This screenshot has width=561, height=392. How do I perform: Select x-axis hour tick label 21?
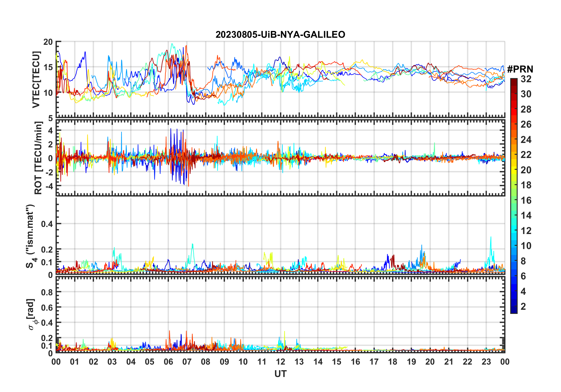(x=449, y=362)
